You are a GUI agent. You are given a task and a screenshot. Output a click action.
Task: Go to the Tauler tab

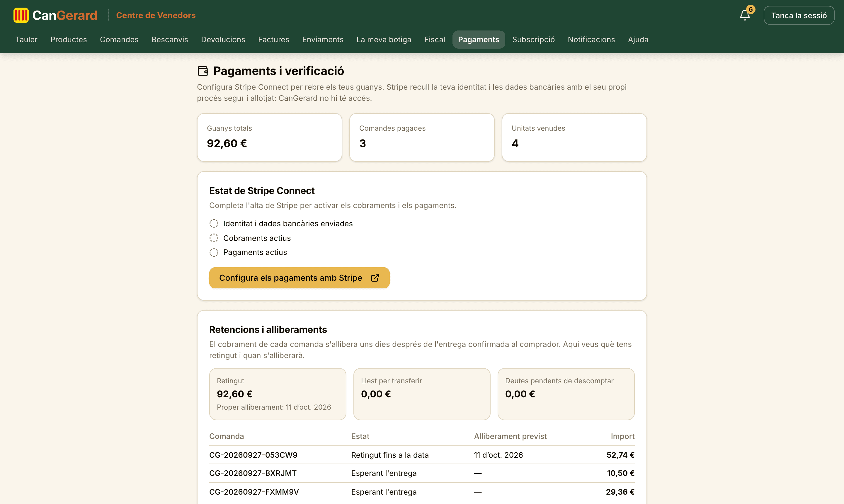tap(26, 39)
